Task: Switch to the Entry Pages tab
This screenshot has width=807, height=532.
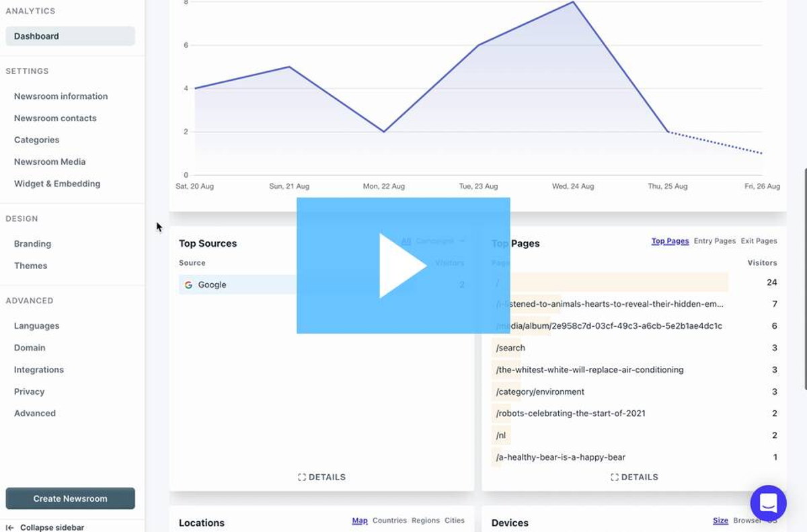Action: pyautogui.click(x=714, y=240)
